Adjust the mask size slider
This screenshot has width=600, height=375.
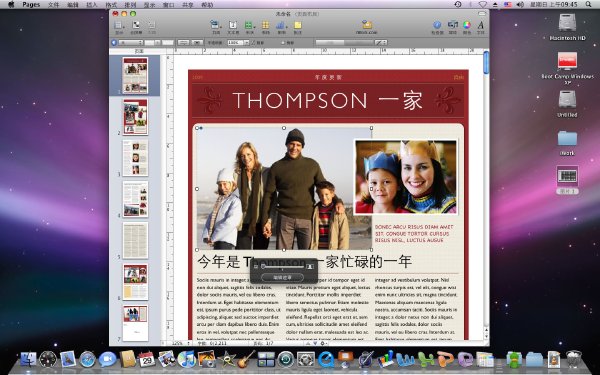coord(283,267)
